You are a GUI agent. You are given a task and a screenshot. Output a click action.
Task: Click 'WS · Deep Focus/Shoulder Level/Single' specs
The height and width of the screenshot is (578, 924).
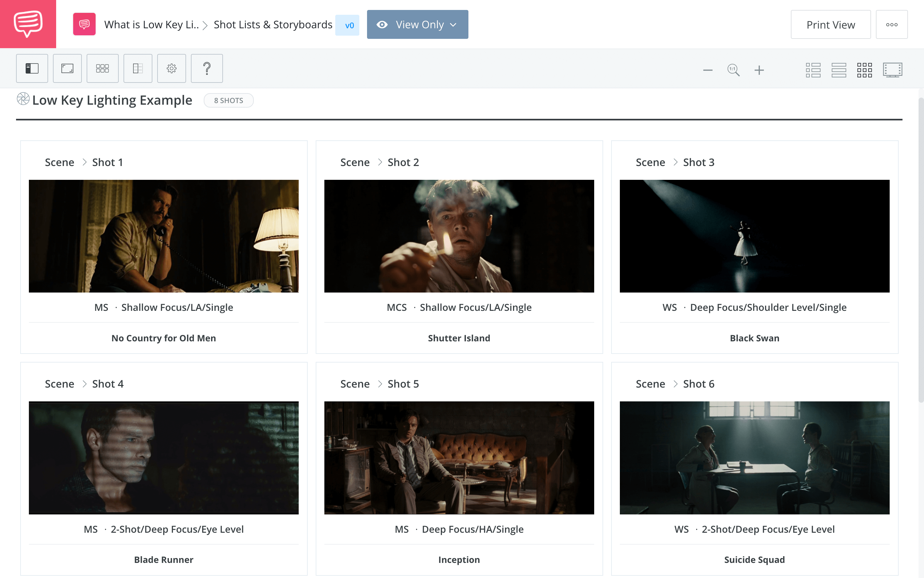click(755, 307)
